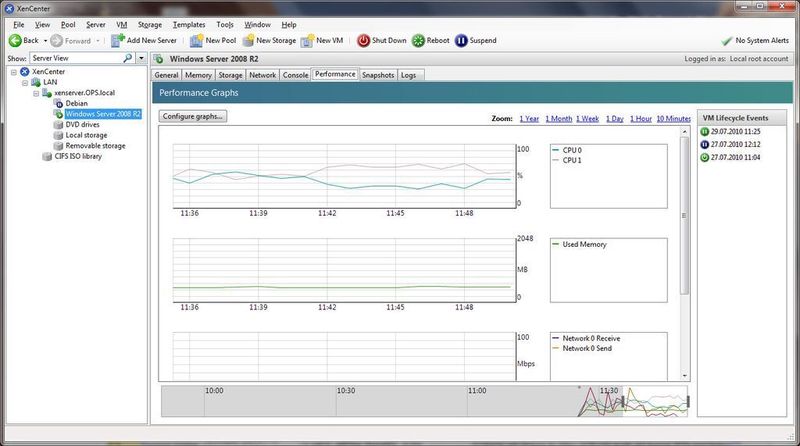The width and height of the screenshot is (800, 446).
Task: Click the Local storage icon
Action: point(58,135)
